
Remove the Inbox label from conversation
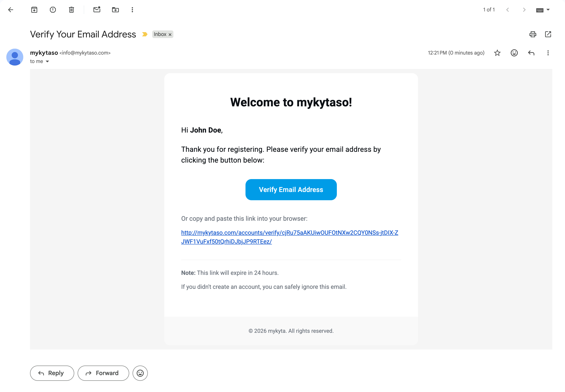170,35
